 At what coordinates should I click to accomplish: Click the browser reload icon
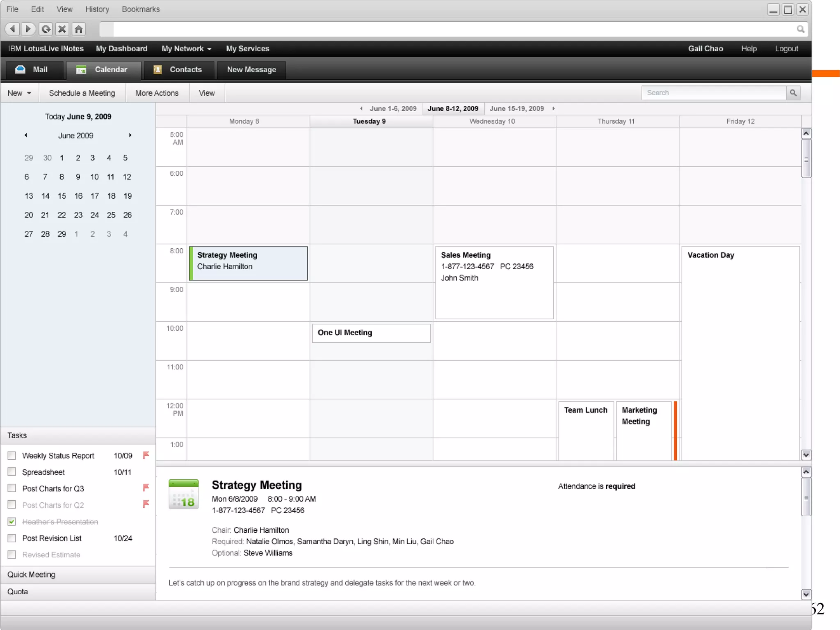coord(46,29)
